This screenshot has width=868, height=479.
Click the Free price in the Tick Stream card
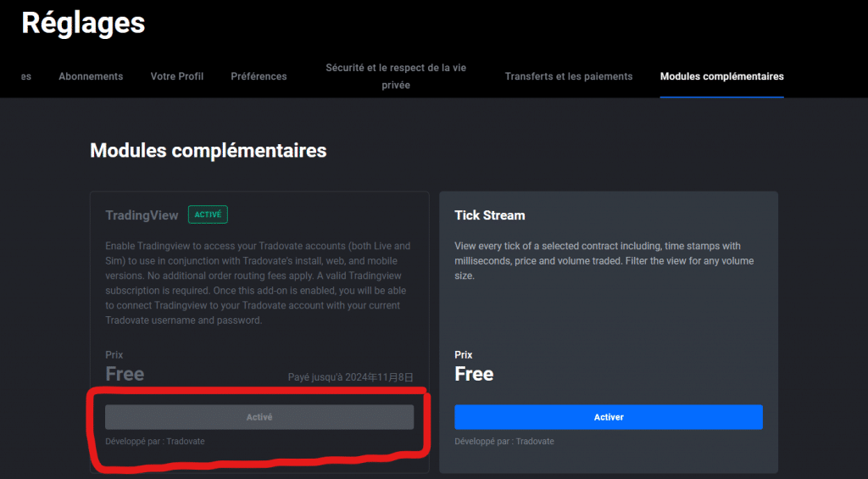click(x=474, y=374)
